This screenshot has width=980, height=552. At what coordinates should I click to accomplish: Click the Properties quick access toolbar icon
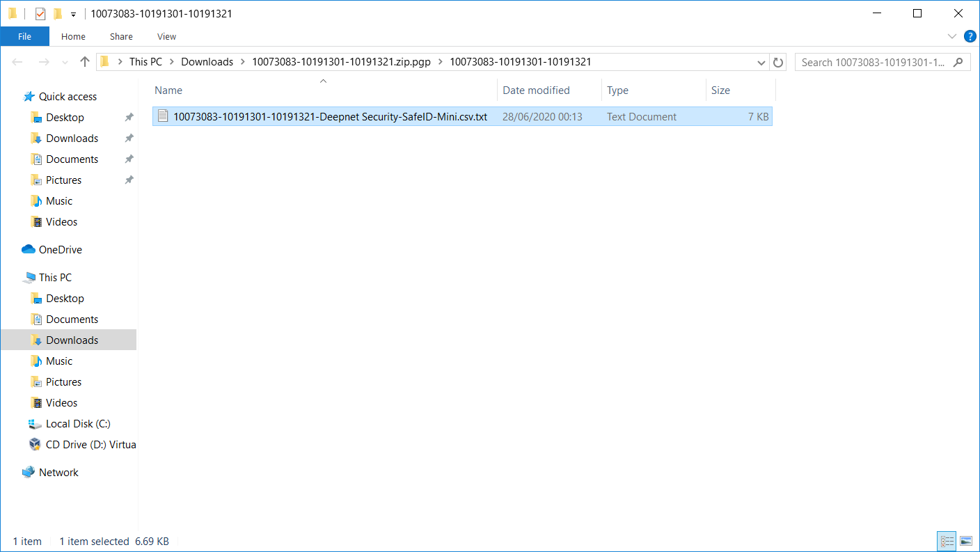(x=40, y=14)
